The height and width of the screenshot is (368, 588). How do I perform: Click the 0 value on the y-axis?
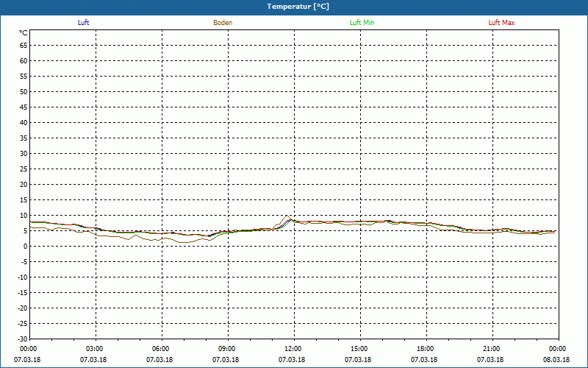tap(26, 247)
